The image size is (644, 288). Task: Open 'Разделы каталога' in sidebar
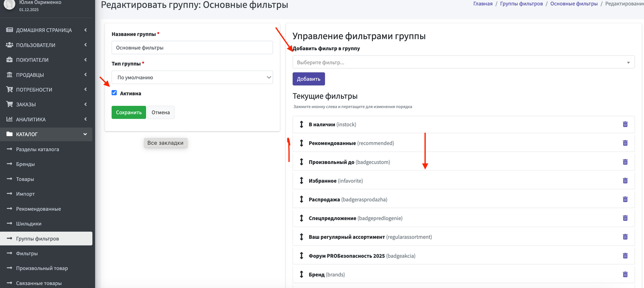[38, 149]
